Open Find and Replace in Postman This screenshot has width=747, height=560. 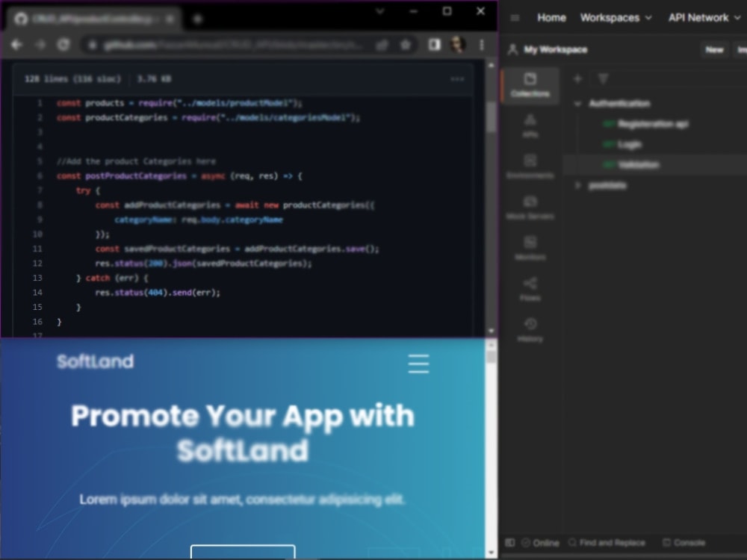coord(607,543)
